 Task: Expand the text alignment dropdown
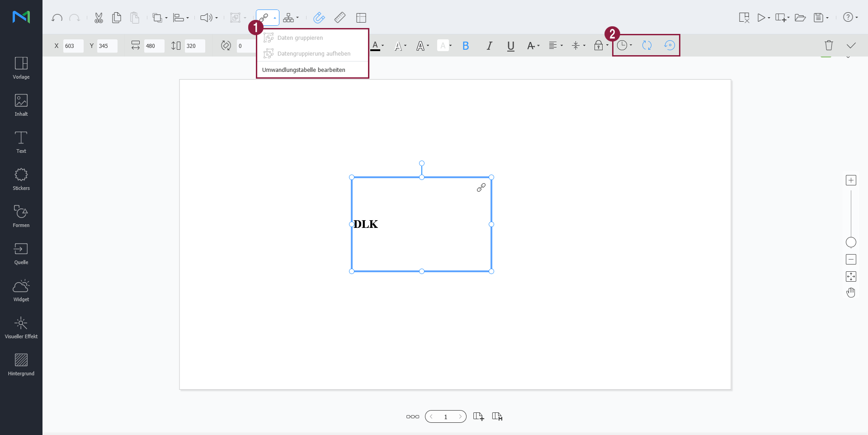tap(556, 46)
